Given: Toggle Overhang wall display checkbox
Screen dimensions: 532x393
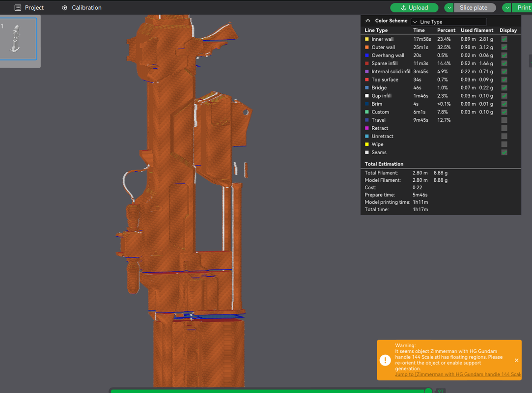Looking at the screenshot, I should 504,56.
